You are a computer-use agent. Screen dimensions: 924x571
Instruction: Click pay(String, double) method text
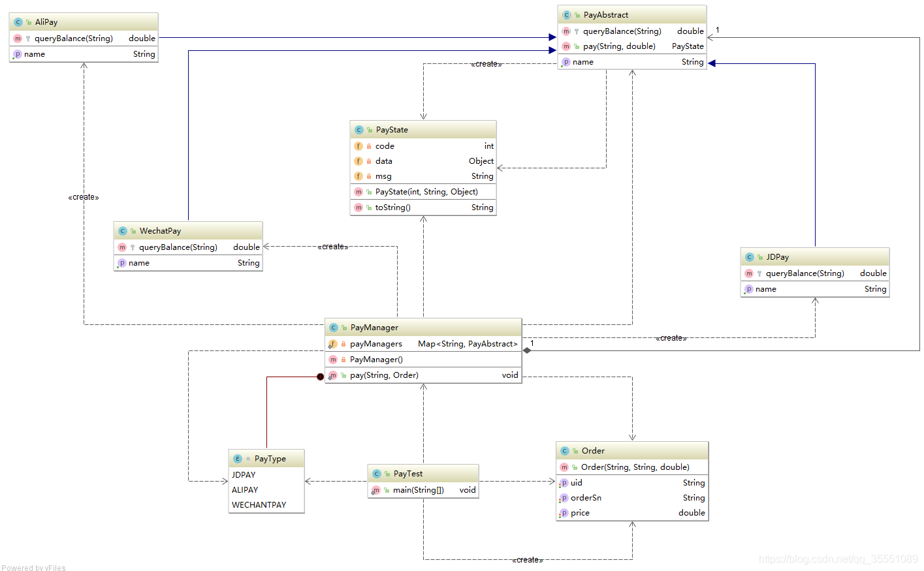[619, 46]
